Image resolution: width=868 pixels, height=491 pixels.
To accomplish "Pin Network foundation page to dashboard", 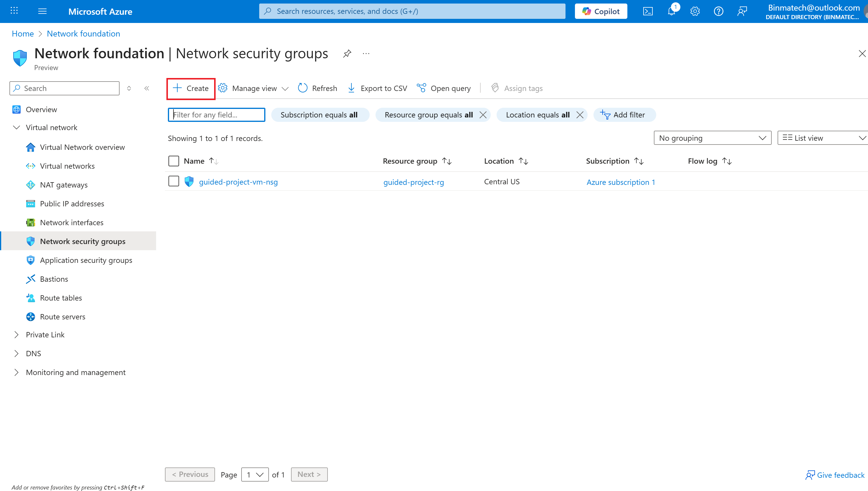I will coord(347,54).
